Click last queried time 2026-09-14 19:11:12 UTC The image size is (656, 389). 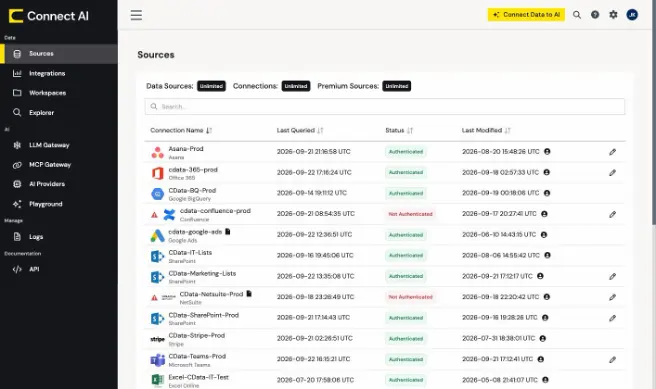coord(312,193)
